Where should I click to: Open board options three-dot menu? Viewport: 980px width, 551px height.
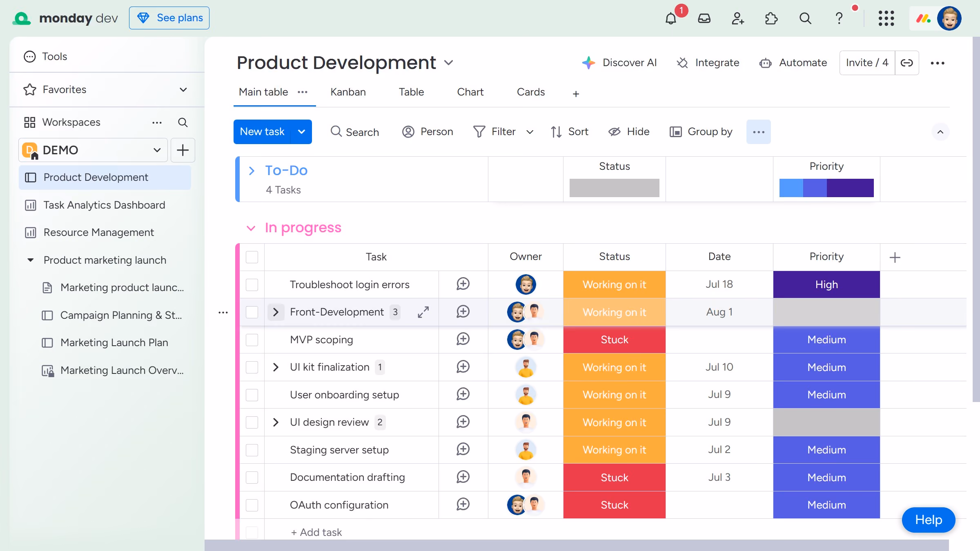click(938, 63)
